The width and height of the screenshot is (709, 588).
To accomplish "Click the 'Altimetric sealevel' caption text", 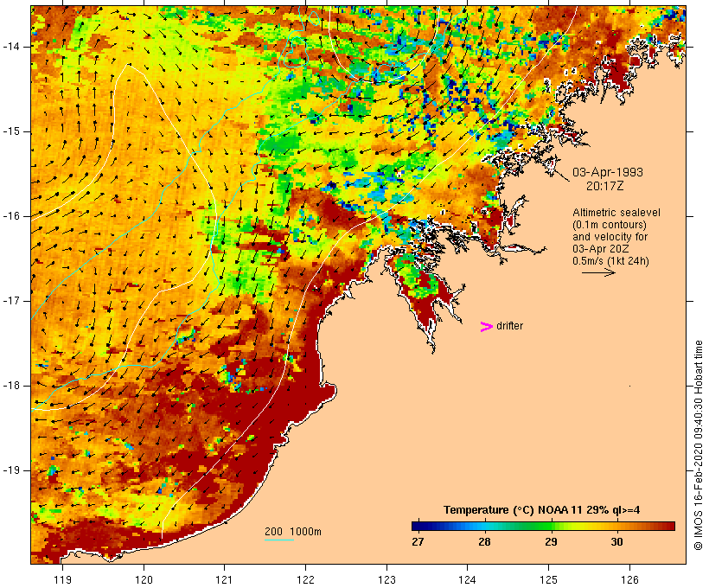I will [616, 213].
